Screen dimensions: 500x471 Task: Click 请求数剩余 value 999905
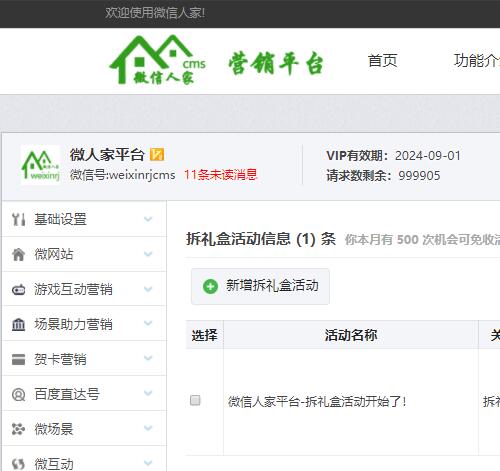coord(419,176)
